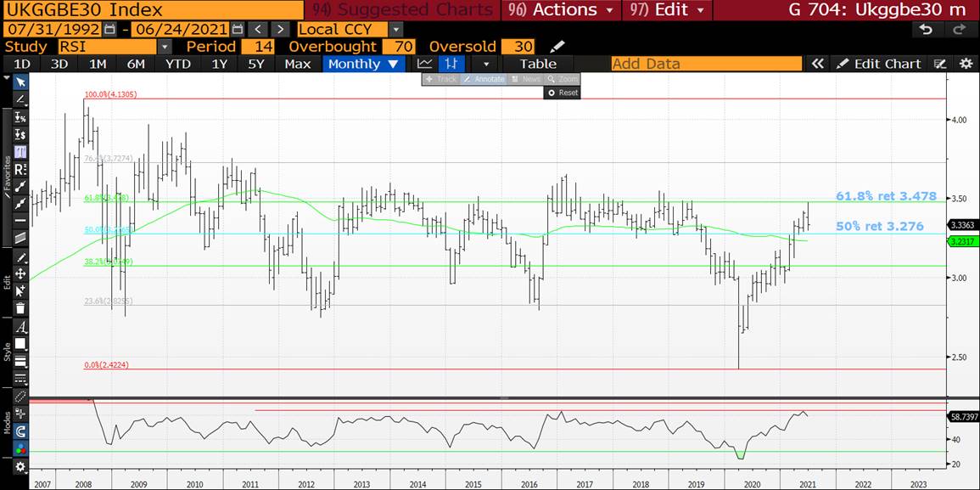
Task: Step date range forward with right arrow
Action: point(281,30)
